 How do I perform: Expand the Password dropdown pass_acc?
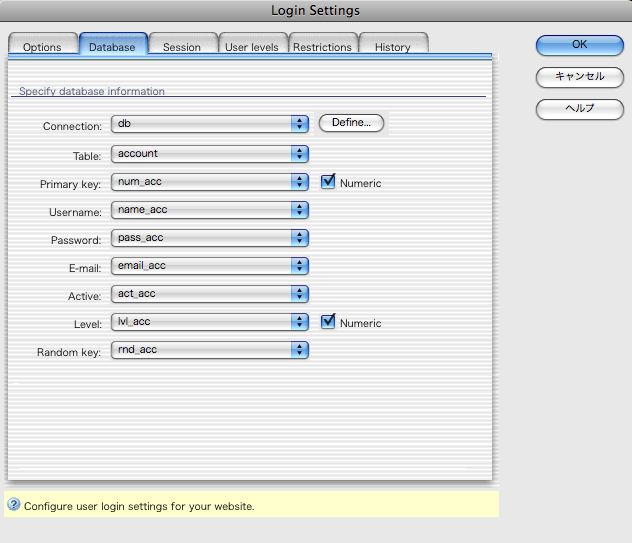(209, 238)
